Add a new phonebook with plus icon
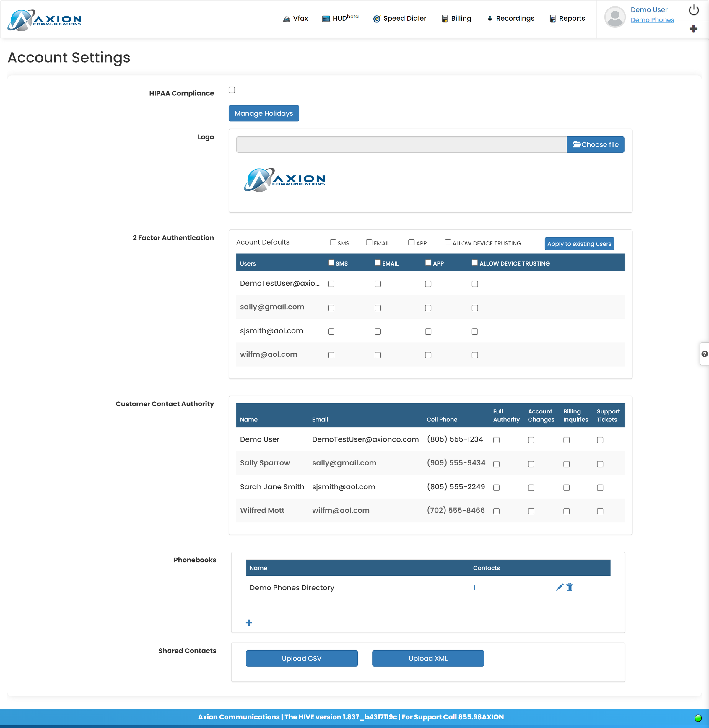The width and height of the screenshot is (709, 728). click(249, 623)
